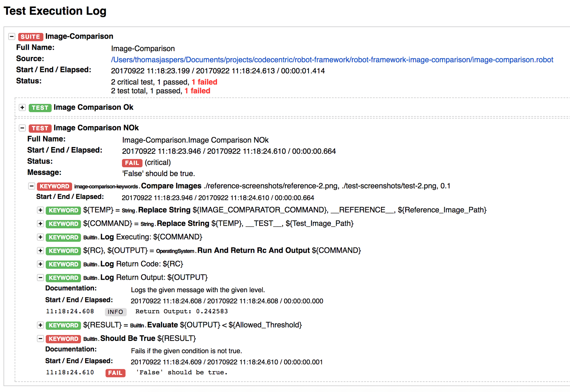Click the green TEST badge for Image Comparison Ok
Viewport: 570px width, 392px height.
point(40,108)
